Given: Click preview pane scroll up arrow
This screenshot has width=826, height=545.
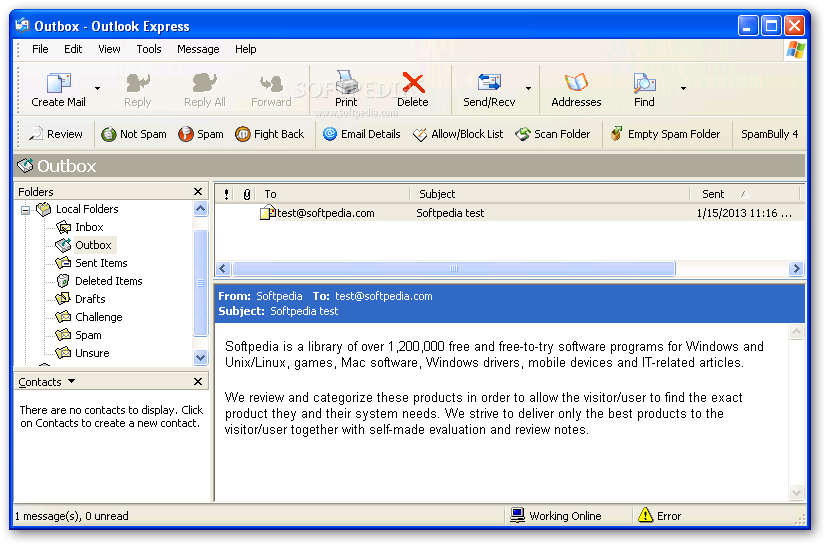Looking at the screenshot, I should click(796, 331).
